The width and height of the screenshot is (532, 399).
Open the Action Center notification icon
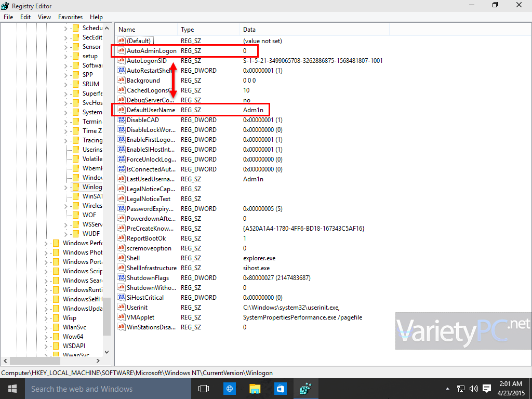[x=487, y=389]
